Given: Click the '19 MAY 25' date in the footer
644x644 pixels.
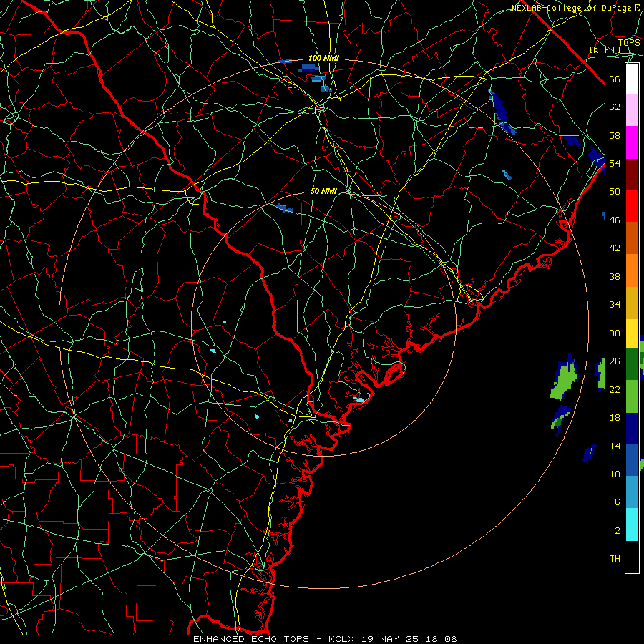Looking at the screenshot, I should [391, 639].
